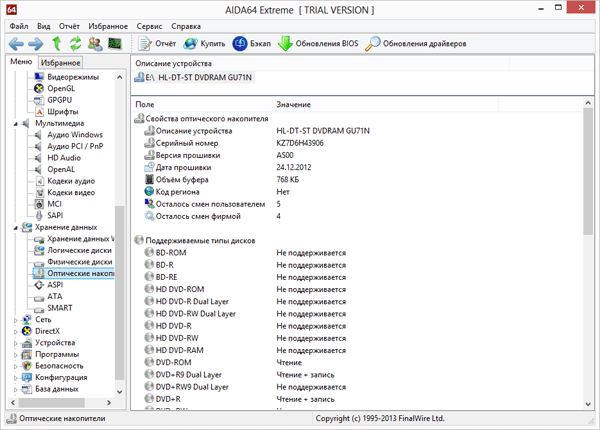Open the Вид menu
Viewport: 600px width, 430px height.
coord(44,26)
